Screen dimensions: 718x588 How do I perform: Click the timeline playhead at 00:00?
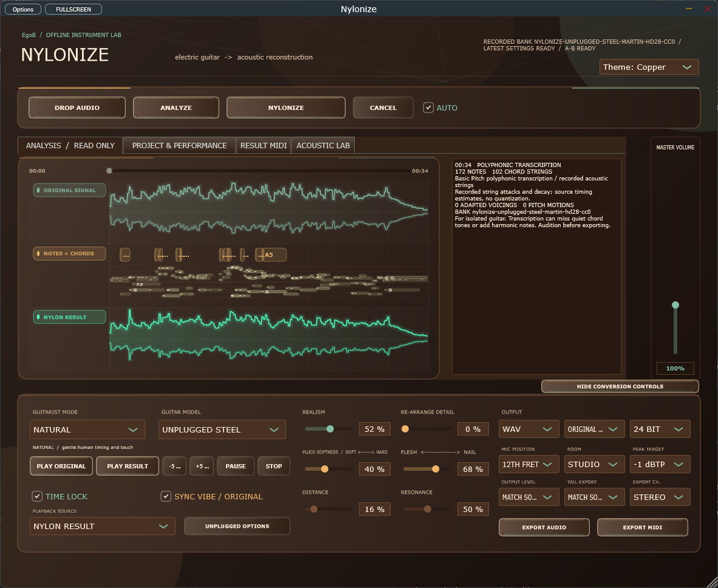tap(109, 171)
